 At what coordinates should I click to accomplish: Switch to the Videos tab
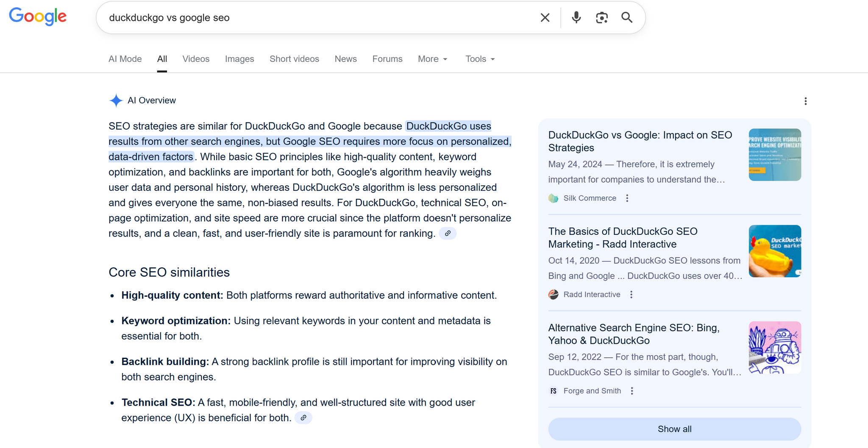click(196, 59)
